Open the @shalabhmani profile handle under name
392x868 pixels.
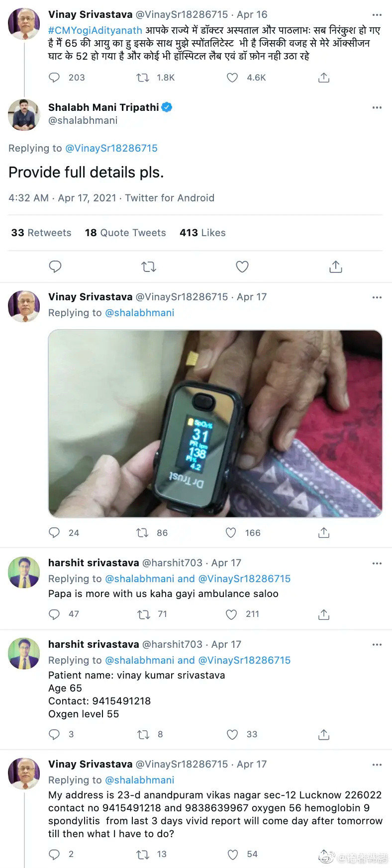83,120
